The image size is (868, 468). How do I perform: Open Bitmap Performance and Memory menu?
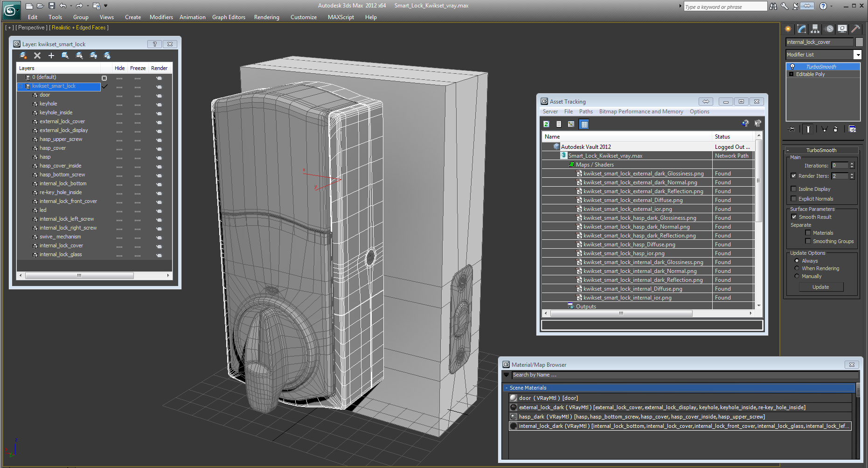[x=641, y=112]
